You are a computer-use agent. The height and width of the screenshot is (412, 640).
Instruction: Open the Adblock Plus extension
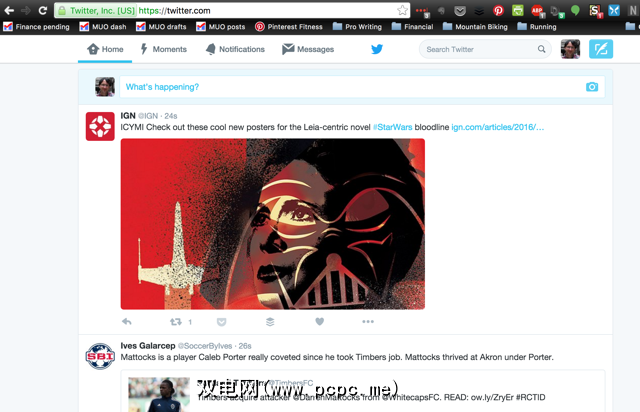tap(538, 11)
